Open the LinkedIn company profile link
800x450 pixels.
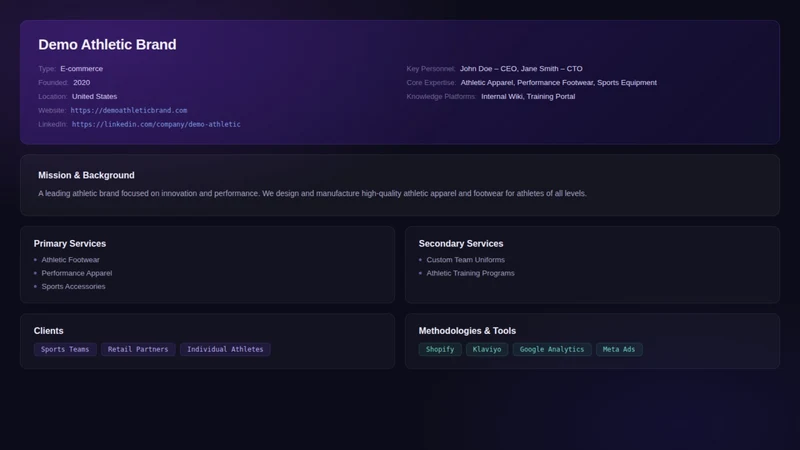(x=156, y=124)
